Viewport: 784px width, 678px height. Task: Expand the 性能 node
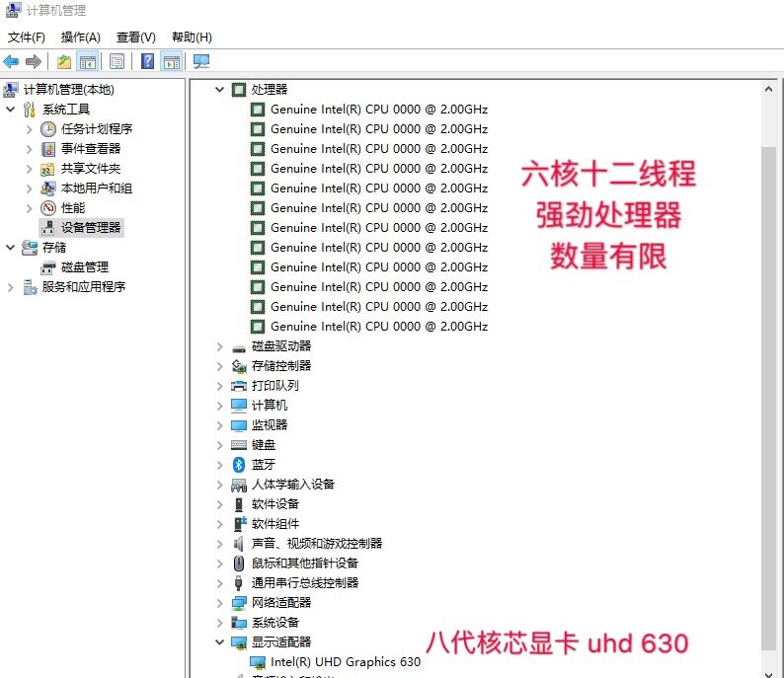click(x=29, y=208)
